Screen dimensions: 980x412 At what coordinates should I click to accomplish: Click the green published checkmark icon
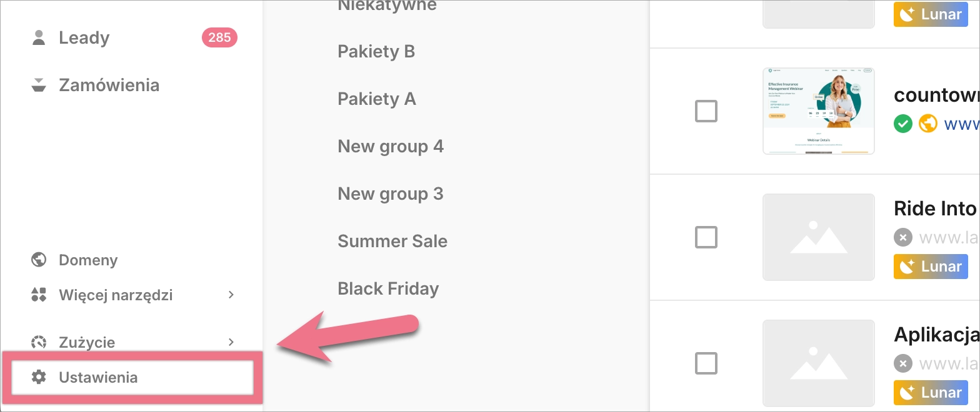(x=903, y=124)
